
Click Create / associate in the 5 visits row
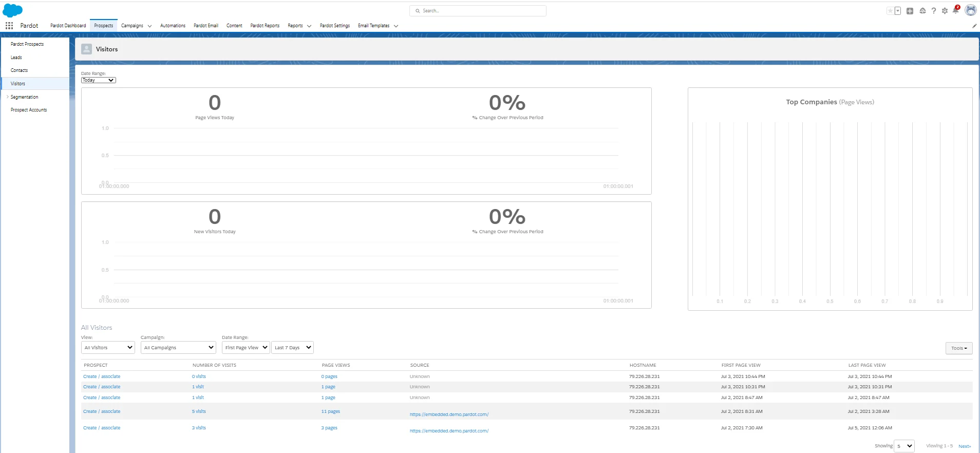pyautogui.click(x=102, y=411)
